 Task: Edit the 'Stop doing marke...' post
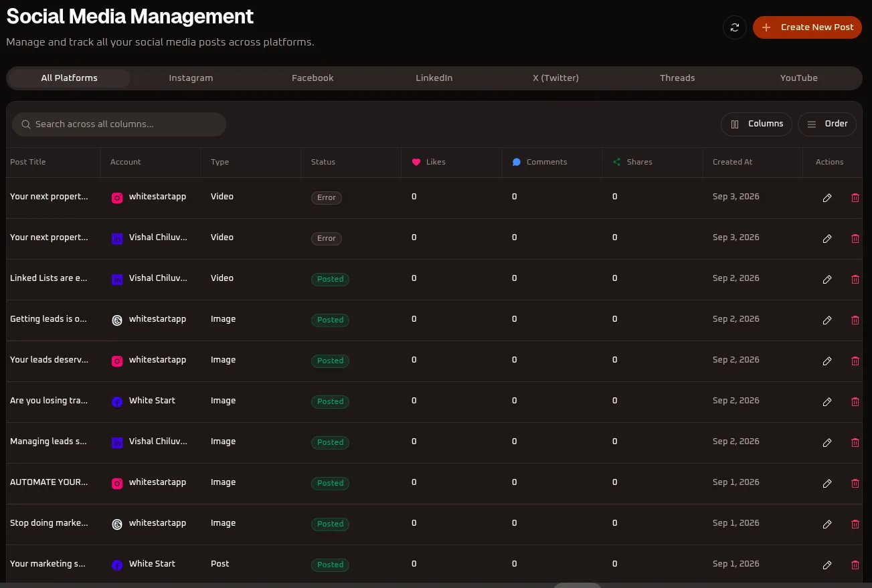click(827, 524)
